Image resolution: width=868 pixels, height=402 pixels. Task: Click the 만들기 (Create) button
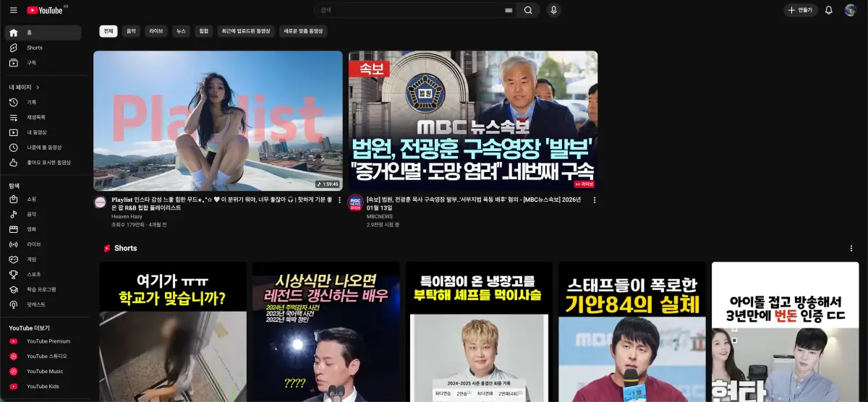[801, 10]
